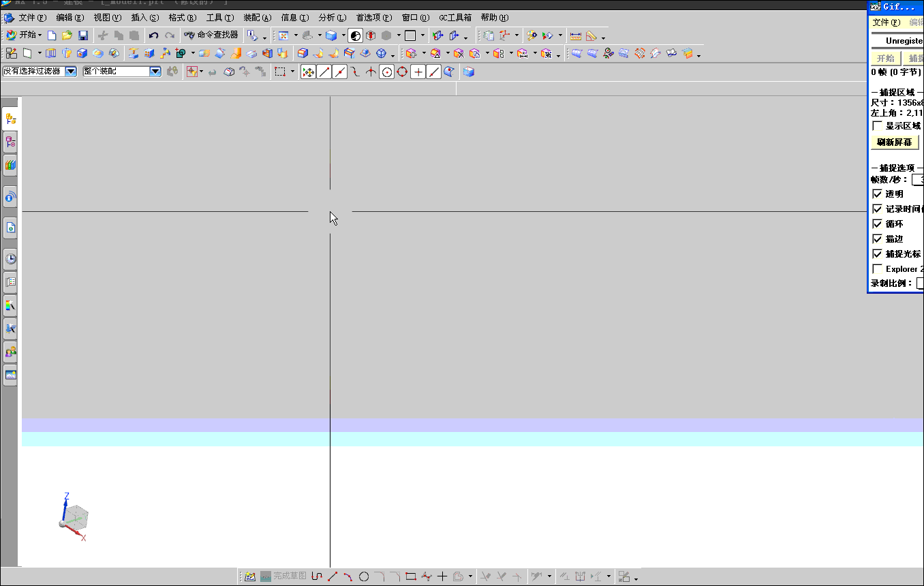Open the Reuse Library books sidebar tab
Viewport: 924px width, 586px height.
10,165
